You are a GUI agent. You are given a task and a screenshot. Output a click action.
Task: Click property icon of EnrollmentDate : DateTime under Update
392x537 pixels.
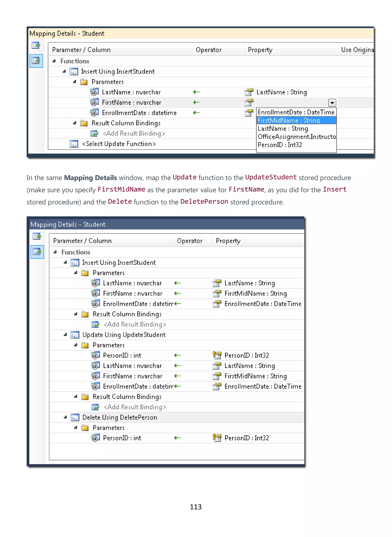(217, 386)
